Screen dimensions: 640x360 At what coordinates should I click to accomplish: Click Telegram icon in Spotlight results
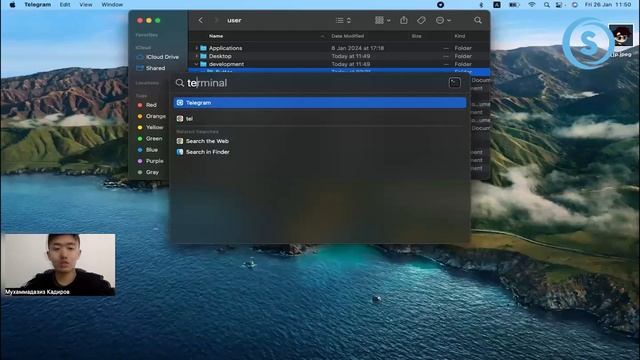click(180, 103)
